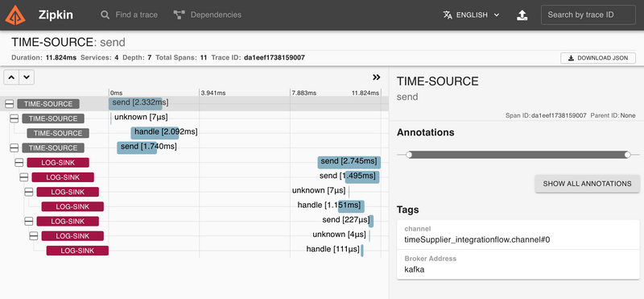This screenshot has width=644, height=299.
Task: Select the TIME-SOURCE handle service label
Action: coord(58,133)
